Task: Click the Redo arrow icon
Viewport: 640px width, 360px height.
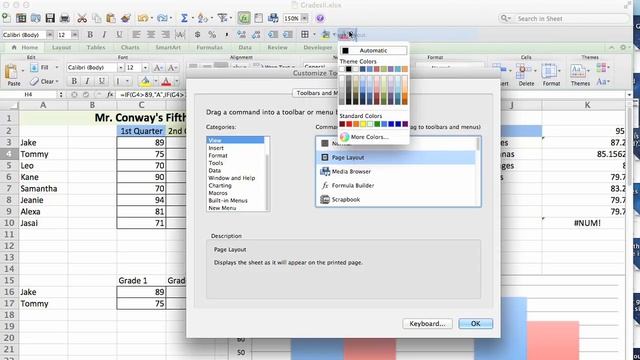Action: pos(162,18)
